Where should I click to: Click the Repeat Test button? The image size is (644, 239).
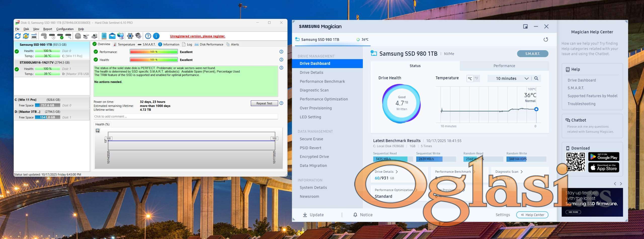coord(264,103)
